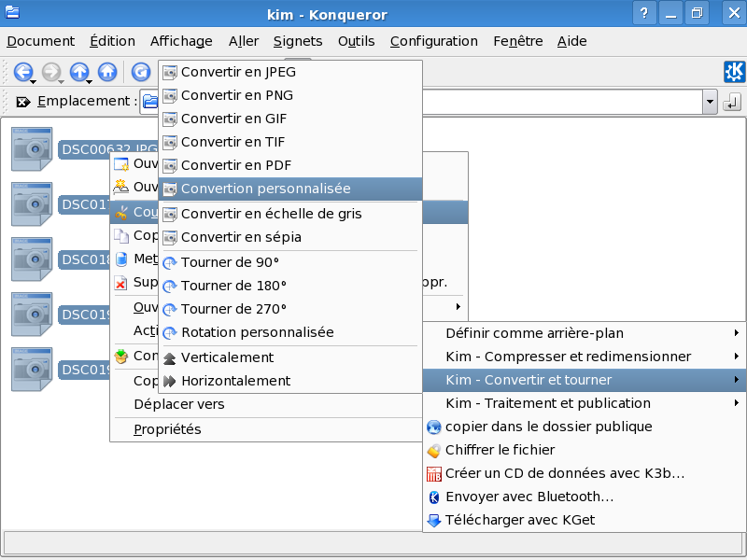The width and height of the screenshot is (747, 560).
Task: Choose Convertir en échelle de gris
Action: point(290,214)
